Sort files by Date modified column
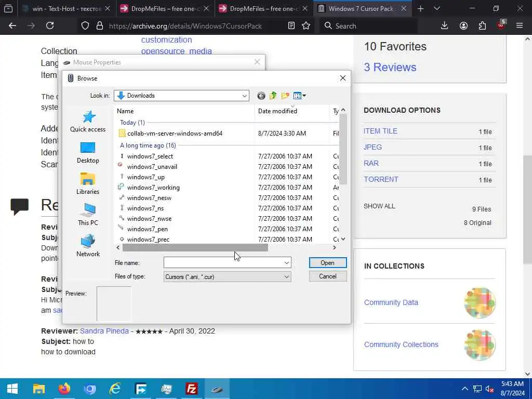 click(x=292, y=111)
